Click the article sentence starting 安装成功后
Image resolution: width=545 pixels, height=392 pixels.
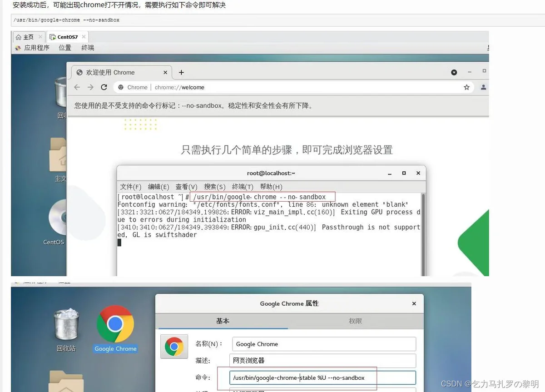(x=119, y=5)
